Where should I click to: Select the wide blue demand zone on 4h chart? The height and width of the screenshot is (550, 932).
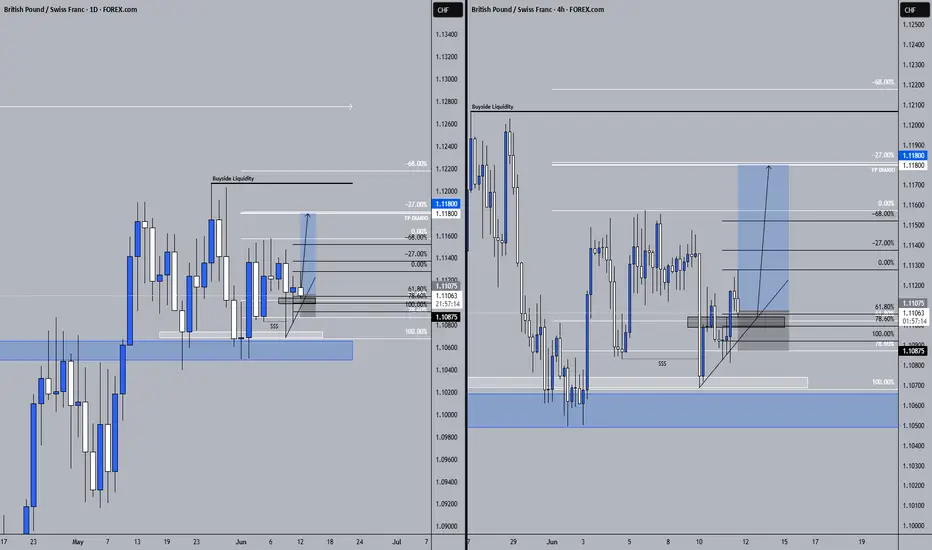tap(682, 410)
